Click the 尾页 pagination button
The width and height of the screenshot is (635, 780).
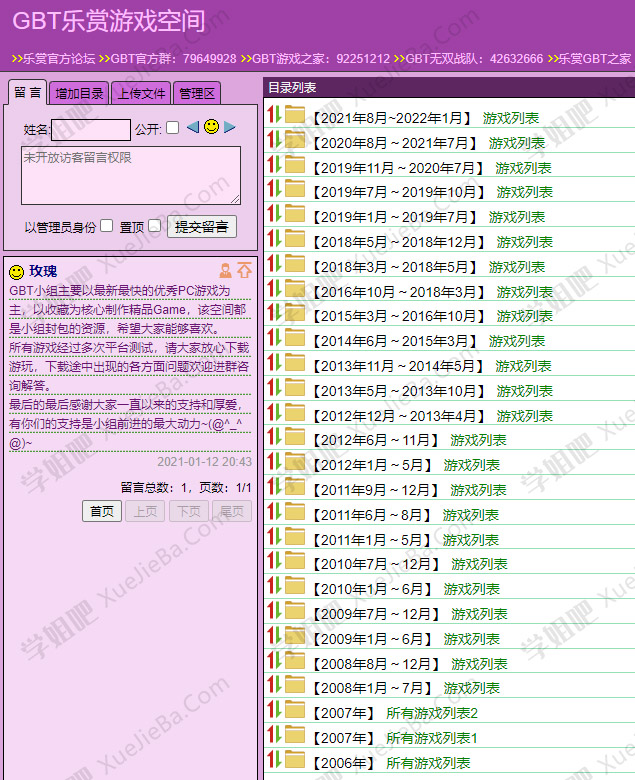232,511
